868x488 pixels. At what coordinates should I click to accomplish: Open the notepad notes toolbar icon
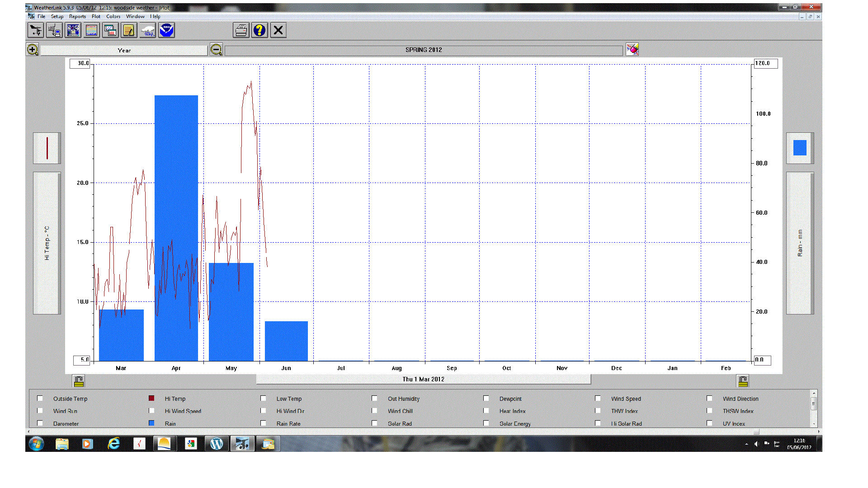pyautogui.click(x=129, y=31)
